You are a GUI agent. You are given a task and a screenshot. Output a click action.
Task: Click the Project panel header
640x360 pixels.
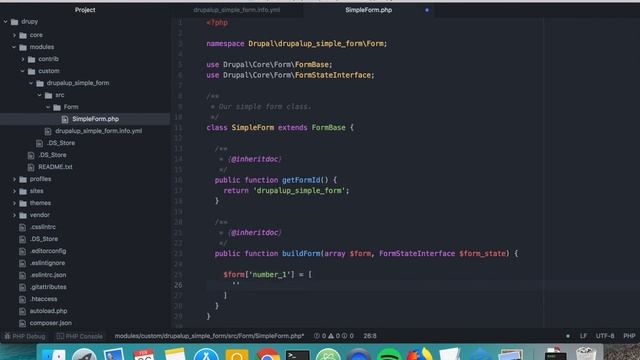85,10
